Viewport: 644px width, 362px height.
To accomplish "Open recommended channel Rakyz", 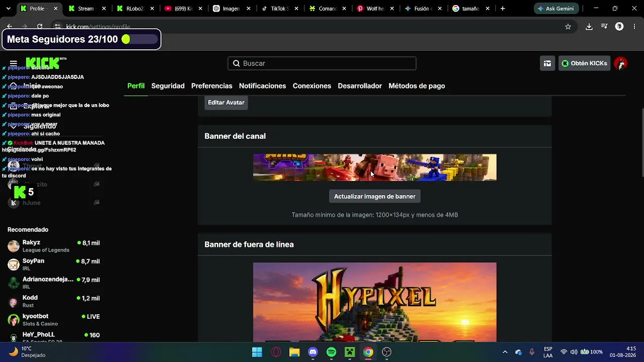I will click(54, 246).
